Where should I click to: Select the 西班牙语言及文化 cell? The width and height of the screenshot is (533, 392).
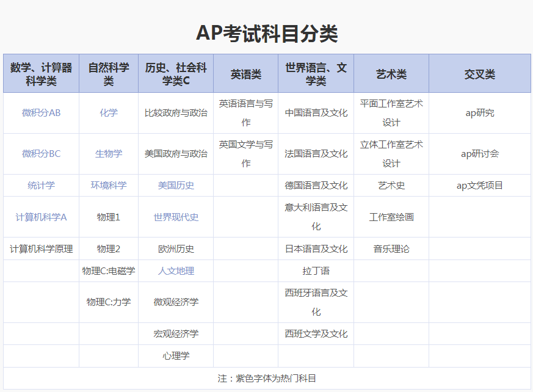point(316,302)
